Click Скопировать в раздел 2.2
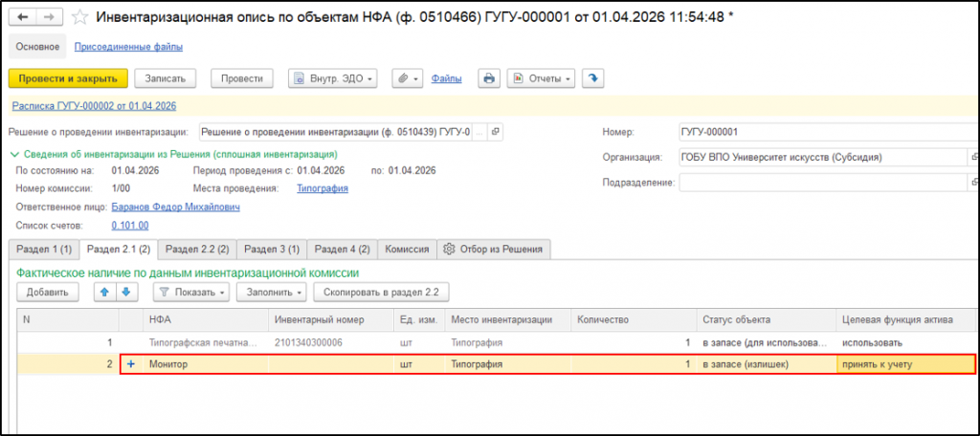Image resolution: width=980 pixels, height=436 pixels. [381, 292]
